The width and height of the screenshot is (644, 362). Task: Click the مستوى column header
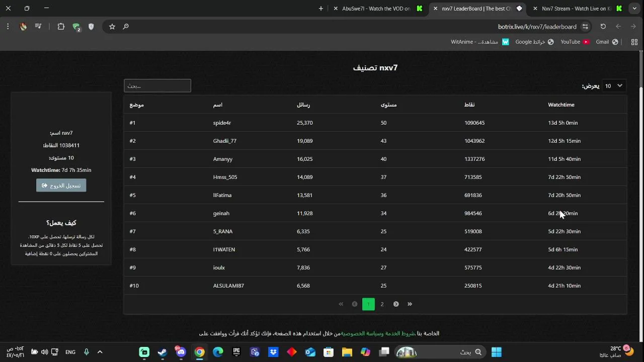pos(389,105)
